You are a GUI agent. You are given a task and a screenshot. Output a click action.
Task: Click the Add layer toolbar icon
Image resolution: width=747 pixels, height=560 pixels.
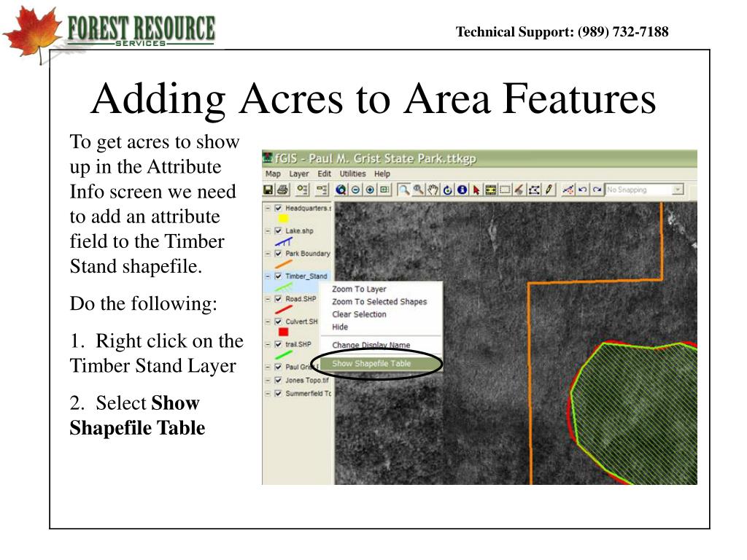[x=303, y=190]
